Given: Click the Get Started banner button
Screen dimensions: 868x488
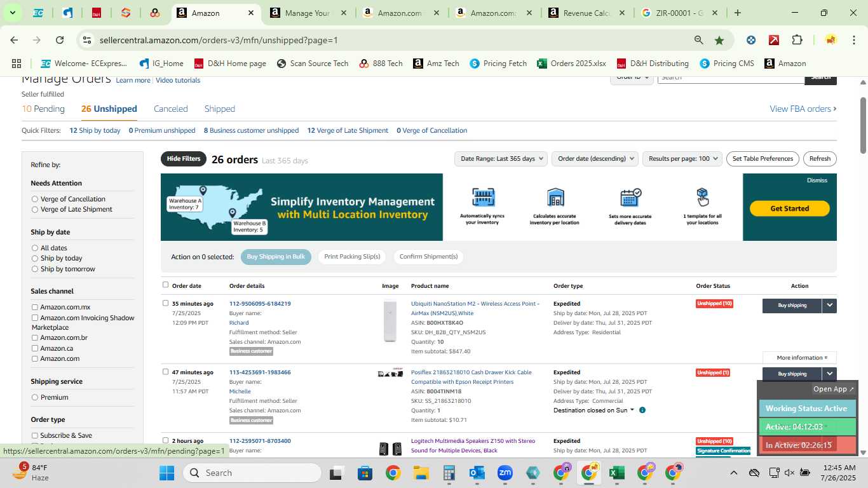Looking at the screenshot, I should [x=789, y=208].
